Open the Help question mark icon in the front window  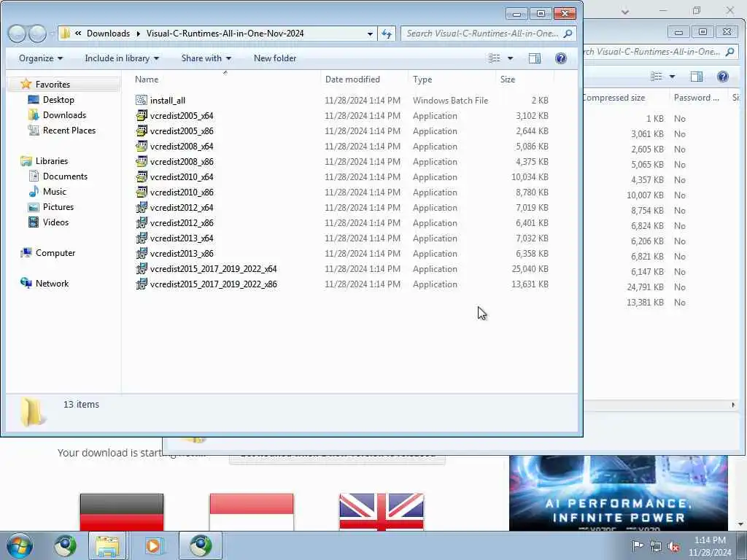[x=561, y=58]
